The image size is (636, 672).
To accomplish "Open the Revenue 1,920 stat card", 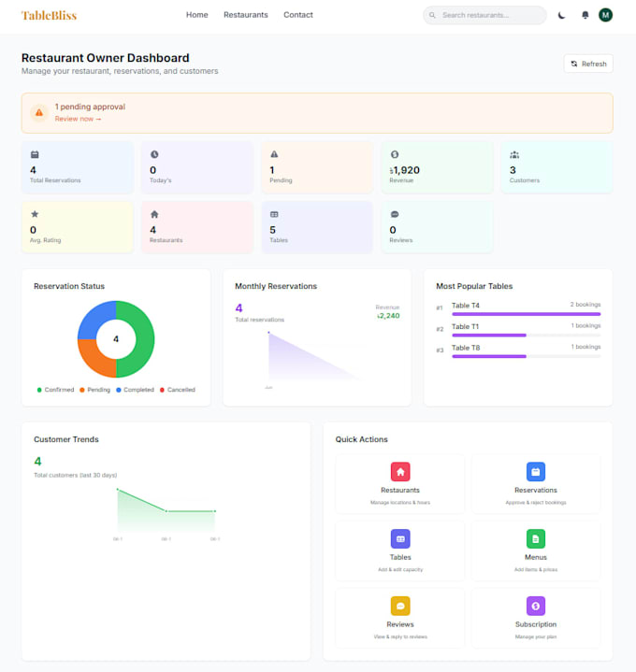I will pos(437,167).
